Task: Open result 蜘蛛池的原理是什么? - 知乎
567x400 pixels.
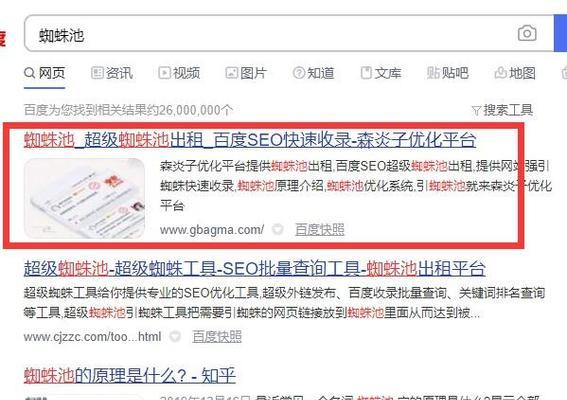Action: coord(130,376)
